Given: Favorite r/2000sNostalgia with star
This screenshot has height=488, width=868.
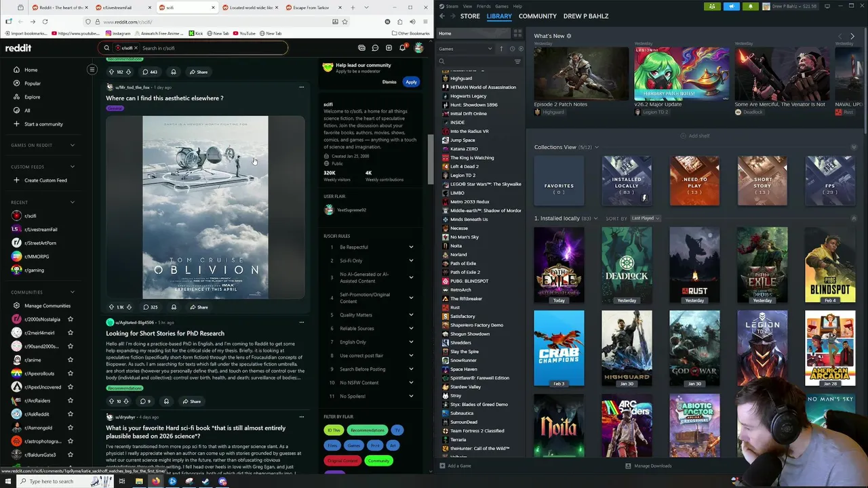Looking at the screenshot, I should pos(70,319).
